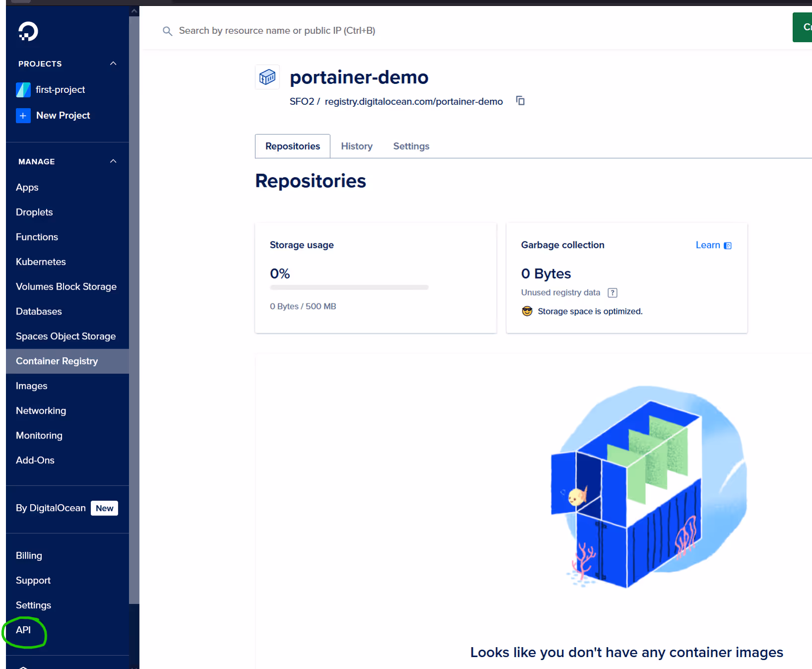Click the search magnifier icon
This screenshot has width=812, height=669.
click(x=168, y=31)
